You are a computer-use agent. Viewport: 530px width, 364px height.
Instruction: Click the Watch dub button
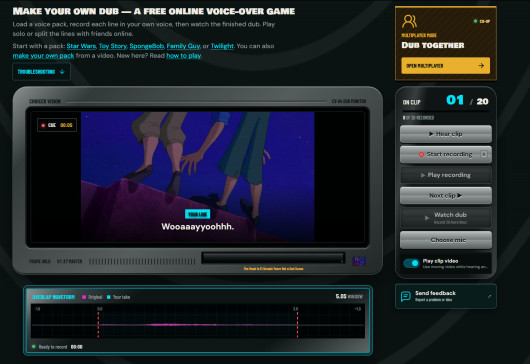[x=445, y=218]
